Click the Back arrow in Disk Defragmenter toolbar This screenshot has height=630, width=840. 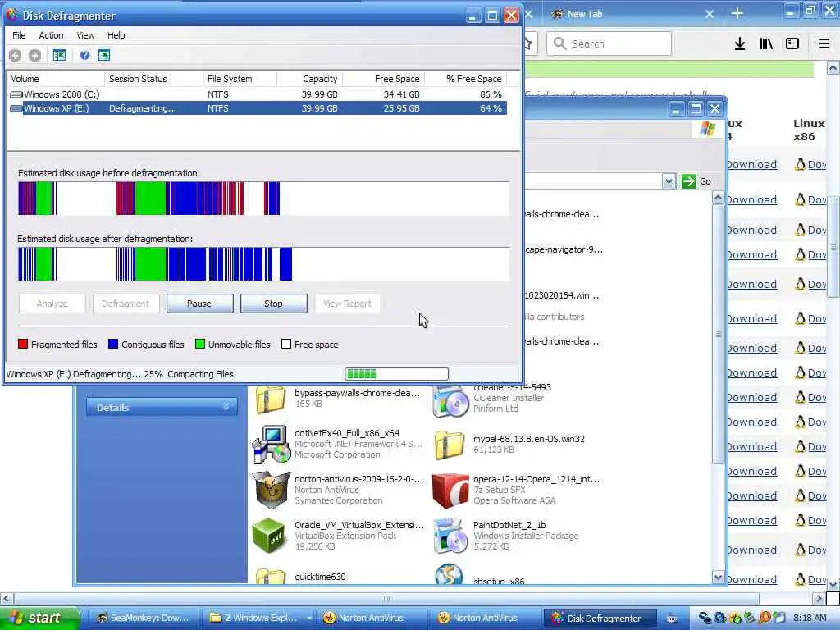click(x=15, y=55)
